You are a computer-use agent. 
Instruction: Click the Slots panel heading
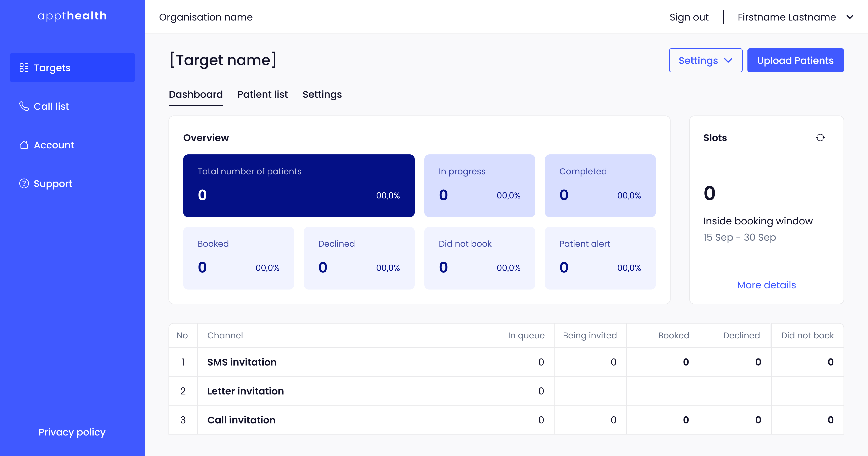point(715,138)
